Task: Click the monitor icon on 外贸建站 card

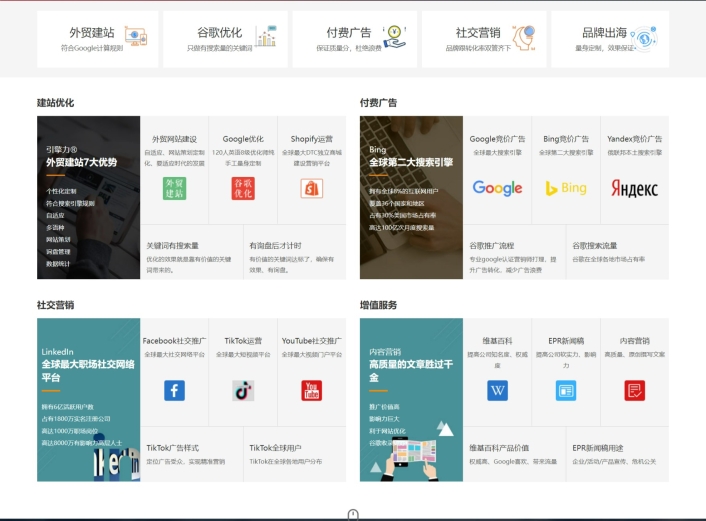Action: point(136,36)
